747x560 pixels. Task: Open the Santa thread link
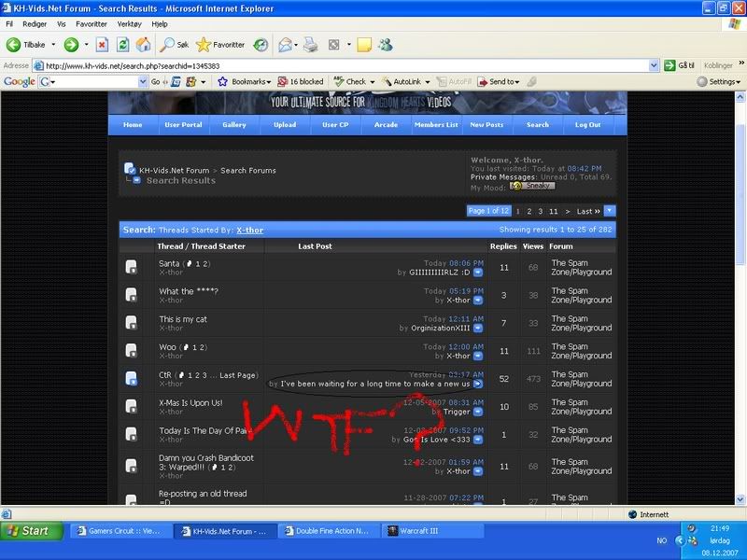(169, 263)
